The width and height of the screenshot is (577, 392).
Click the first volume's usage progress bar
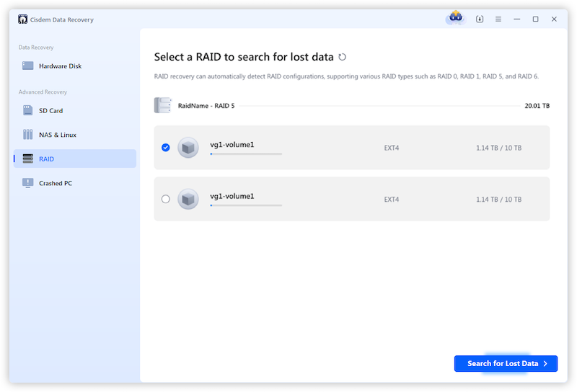tap(245, 154)
